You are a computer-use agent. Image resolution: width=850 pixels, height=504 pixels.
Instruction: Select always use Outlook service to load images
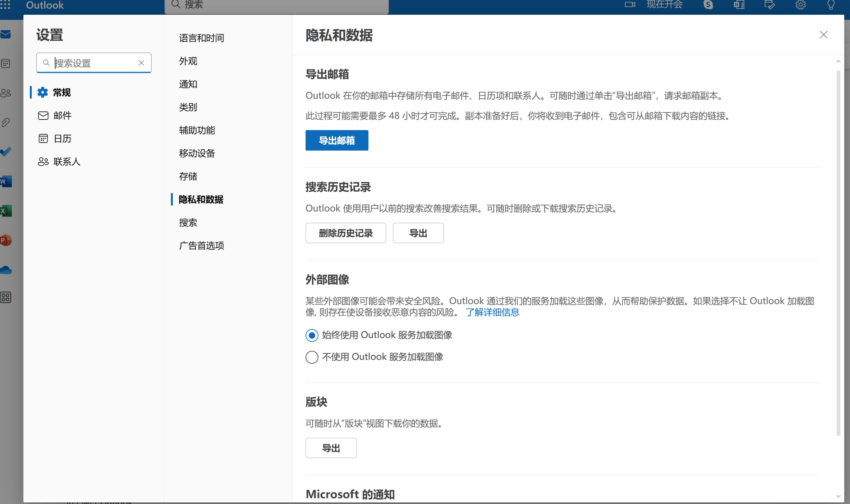click(x=312, y=335)
